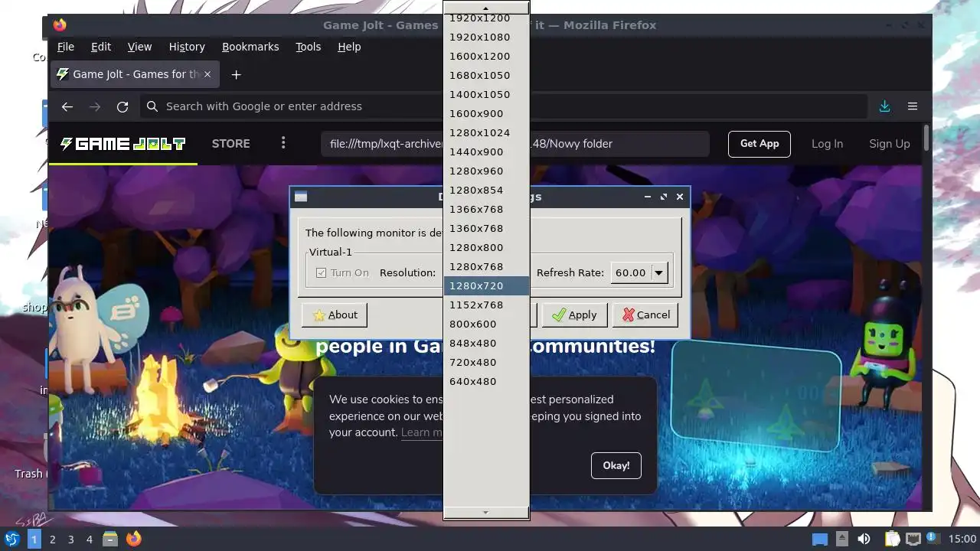Switch to virtual desktop 1
This screenshot has width=980, height=551.
(34, 539)
